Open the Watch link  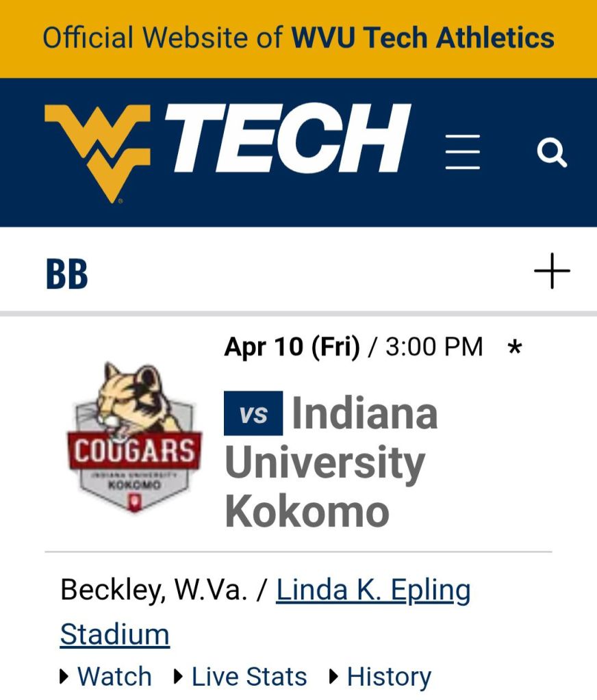click(x=114, y=677)
